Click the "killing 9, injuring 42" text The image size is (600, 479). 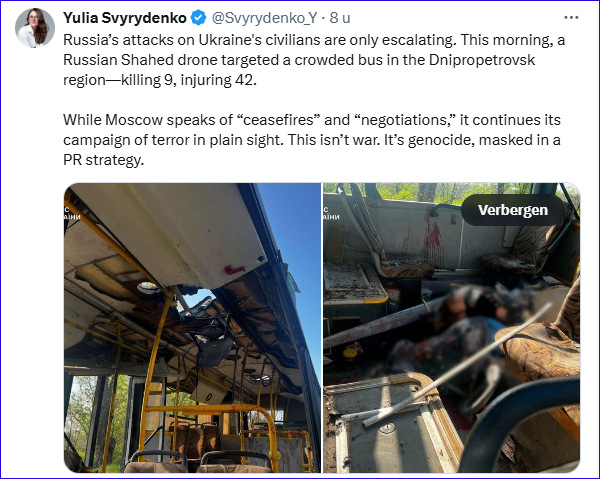(x=188, y=80)
